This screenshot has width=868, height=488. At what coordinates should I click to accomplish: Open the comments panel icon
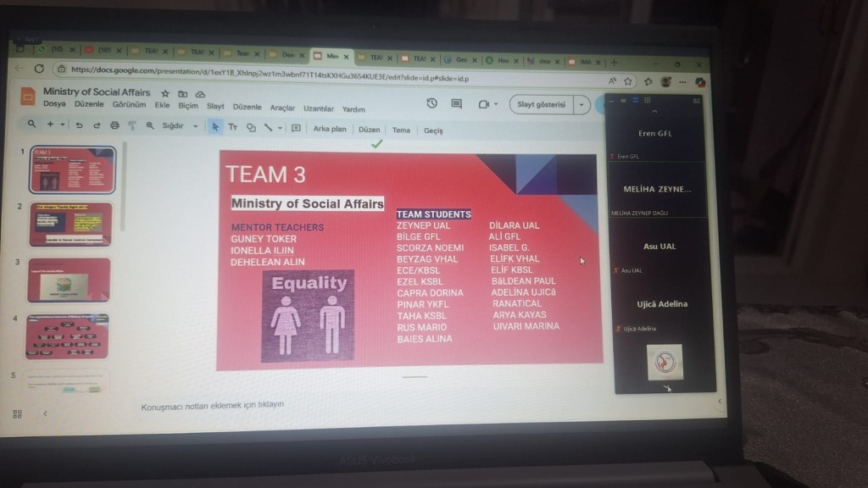[x=456, y=103]
